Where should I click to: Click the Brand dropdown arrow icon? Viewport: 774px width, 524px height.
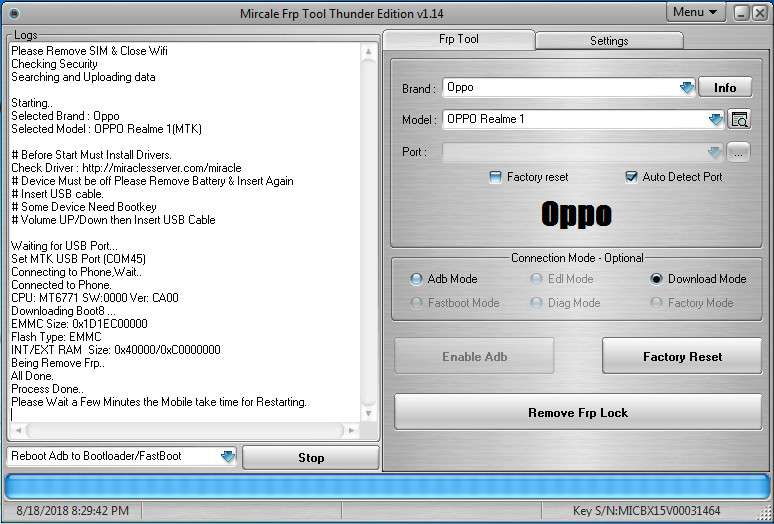coord(687,88)
